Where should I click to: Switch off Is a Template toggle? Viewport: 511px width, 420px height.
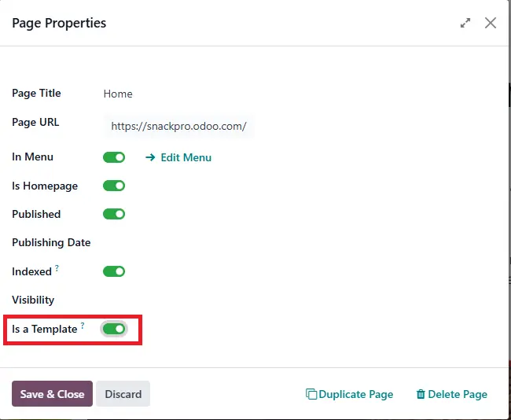(x=114, y=329)
